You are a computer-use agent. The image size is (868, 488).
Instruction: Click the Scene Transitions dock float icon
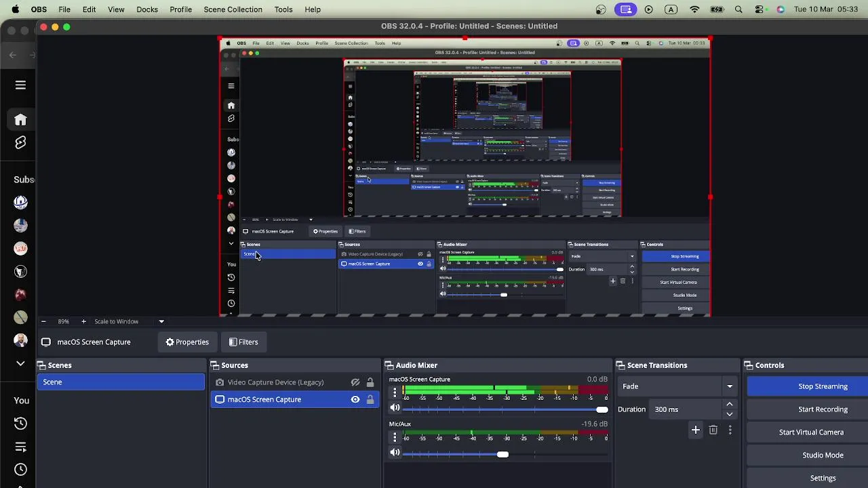620,365
